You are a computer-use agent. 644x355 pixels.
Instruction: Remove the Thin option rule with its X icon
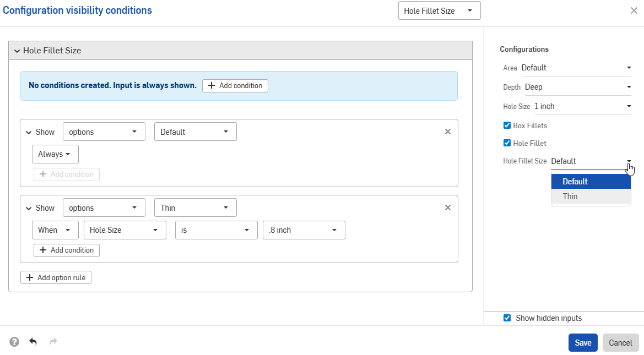pos(447,207)
